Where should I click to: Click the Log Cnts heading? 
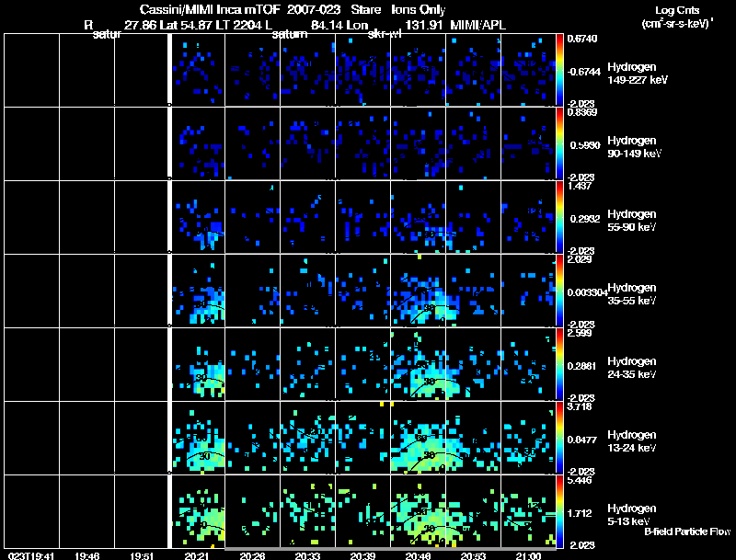coord(677,10)
